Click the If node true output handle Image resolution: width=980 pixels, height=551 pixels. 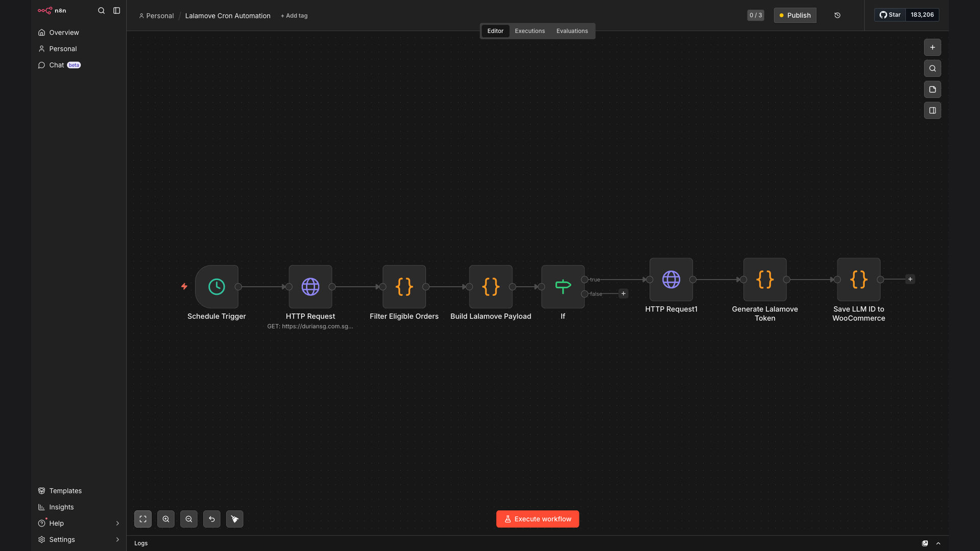(x=584, y=280)
